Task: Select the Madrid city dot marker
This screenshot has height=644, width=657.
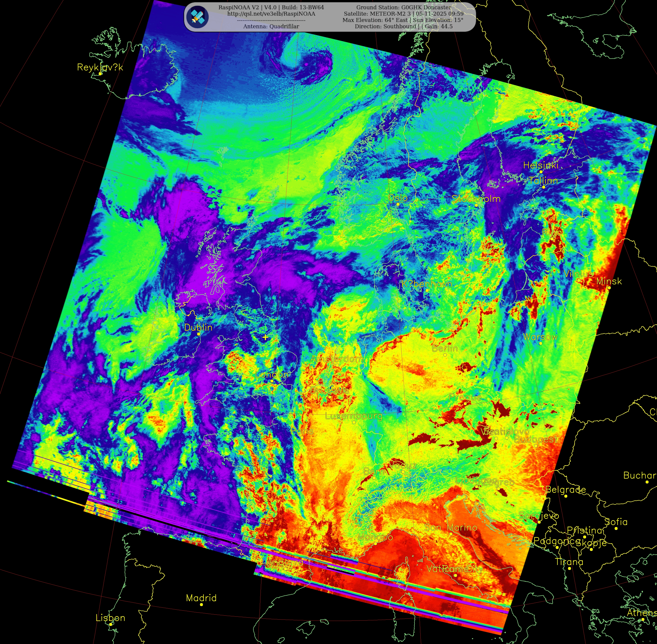Action: click(202, 604)
